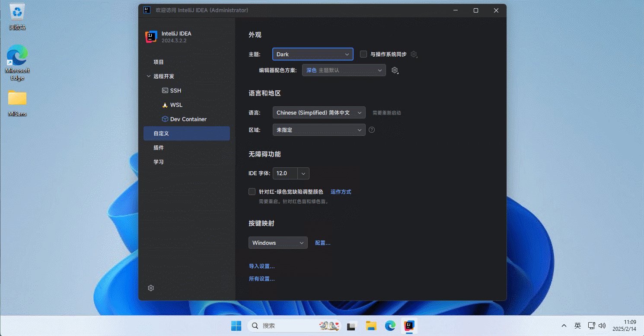Click the IDE 字体 size input field
Screen dimensions: 644x336
pos(285,173)
